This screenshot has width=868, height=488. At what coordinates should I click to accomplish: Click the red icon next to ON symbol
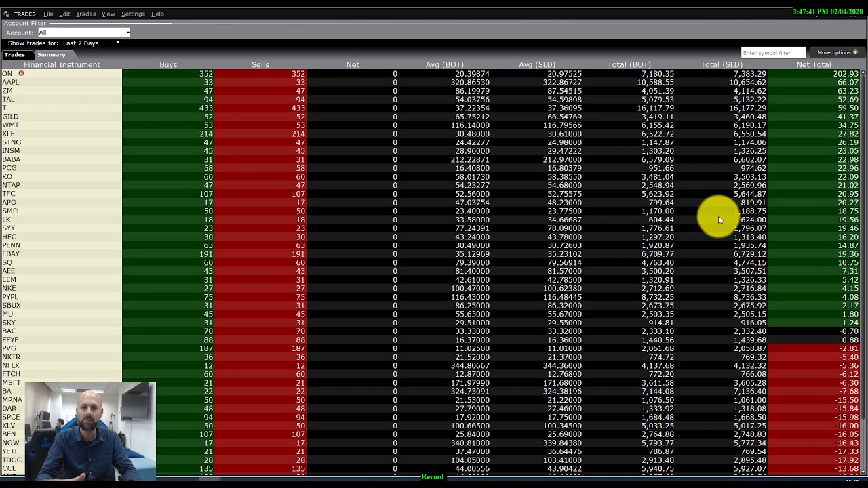[21, 73]
